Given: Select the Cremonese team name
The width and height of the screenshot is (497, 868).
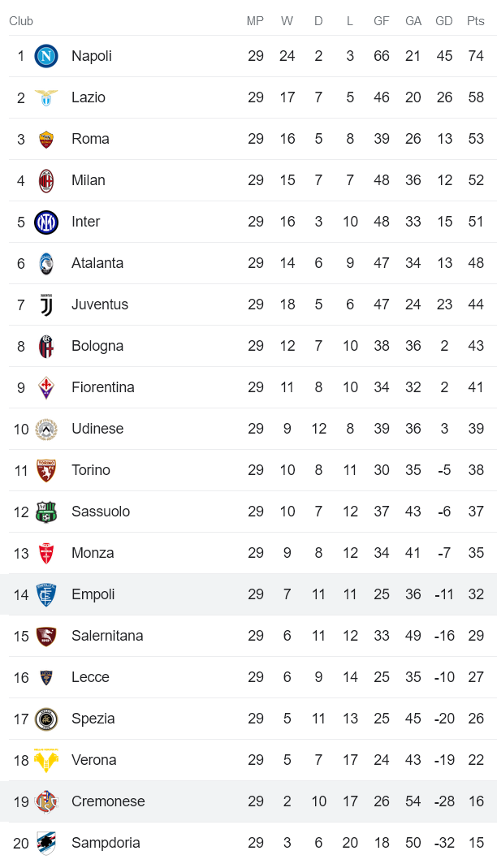Looking at the screenshot, I should (108, 801).
